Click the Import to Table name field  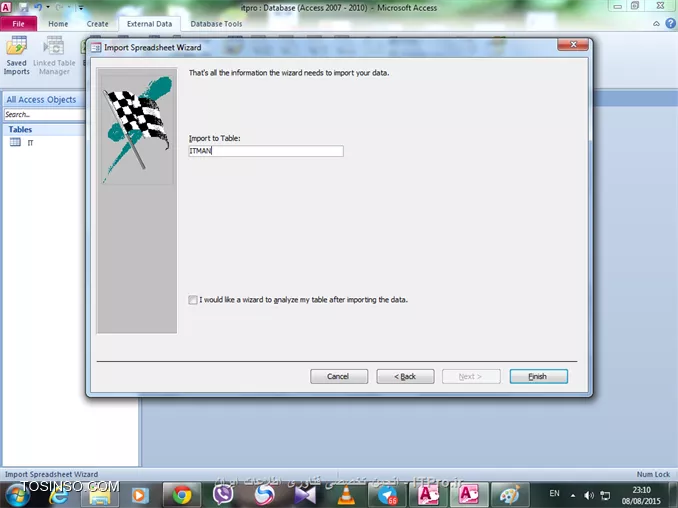pyautogui.click(x=266, y=151)
